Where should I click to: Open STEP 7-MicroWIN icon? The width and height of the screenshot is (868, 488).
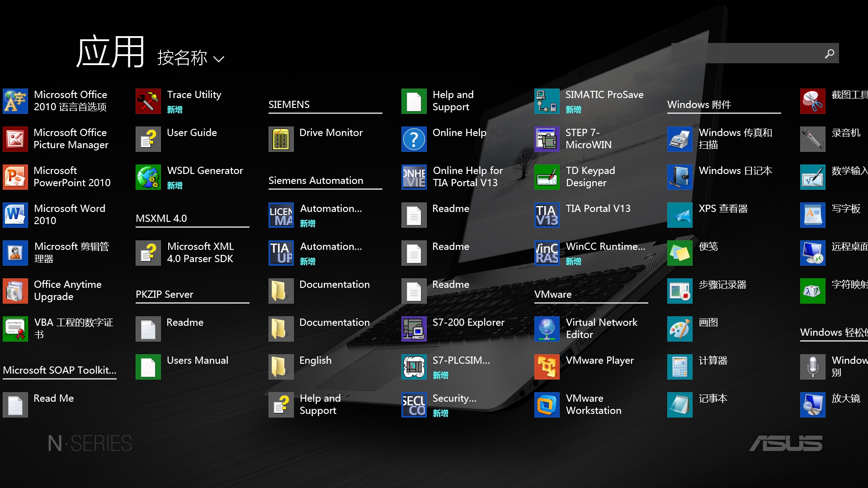[x=547, y=139]
